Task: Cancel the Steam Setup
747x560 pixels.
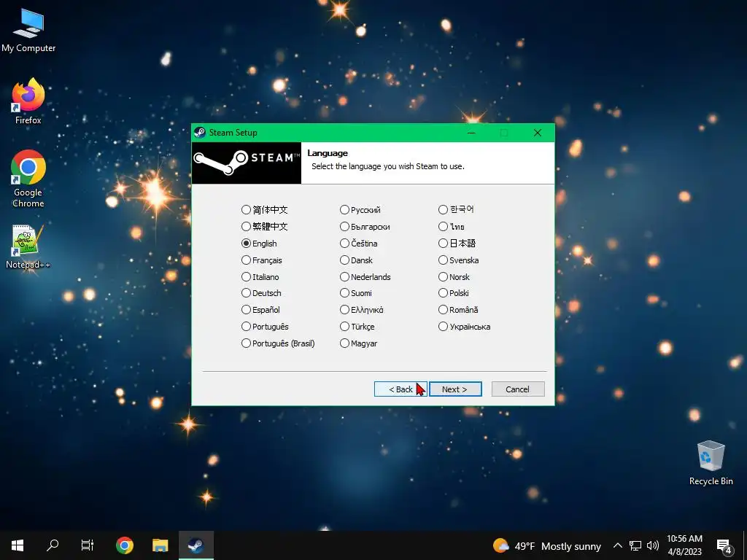Action: [517, 389]
